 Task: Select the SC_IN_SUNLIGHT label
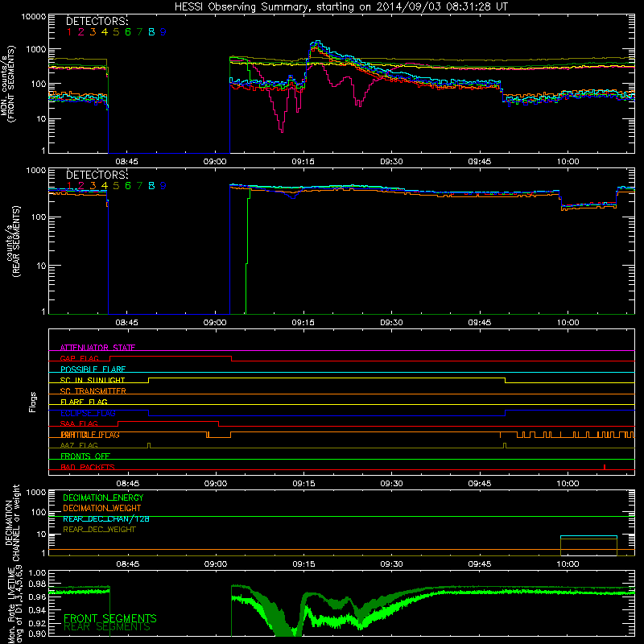point(93,380)
